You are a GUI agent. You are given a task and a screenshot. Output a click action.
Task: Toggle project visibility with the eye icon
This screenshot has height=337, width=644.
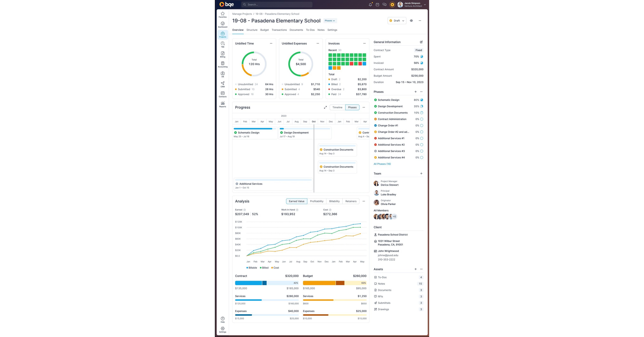[x=411, y=21]
